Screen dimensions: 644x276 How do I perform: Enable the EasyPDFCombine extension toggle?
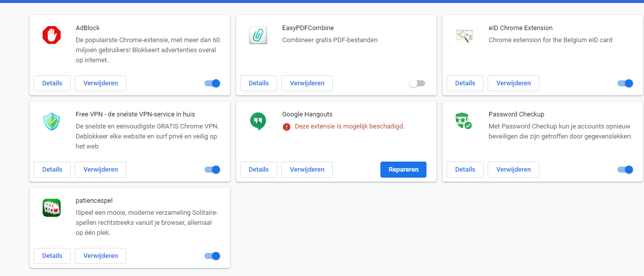click(x=417, y=83)
